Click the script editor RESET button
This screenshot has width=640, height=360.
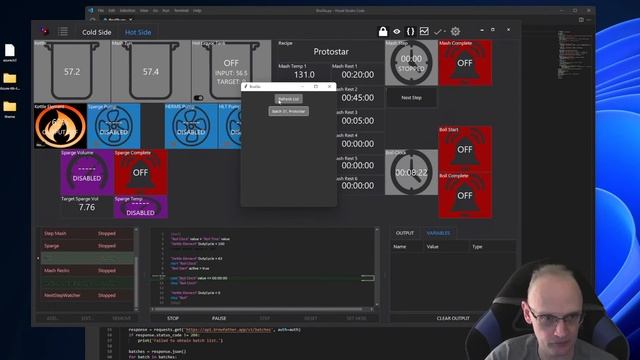pyautogui.click(x=311, y=318)
